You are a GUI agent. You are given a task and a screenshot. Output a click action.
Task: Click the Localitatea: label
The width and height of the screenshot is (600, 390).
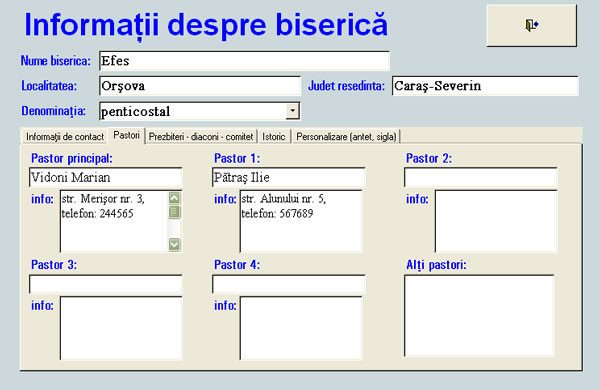[x=49, y=86]
